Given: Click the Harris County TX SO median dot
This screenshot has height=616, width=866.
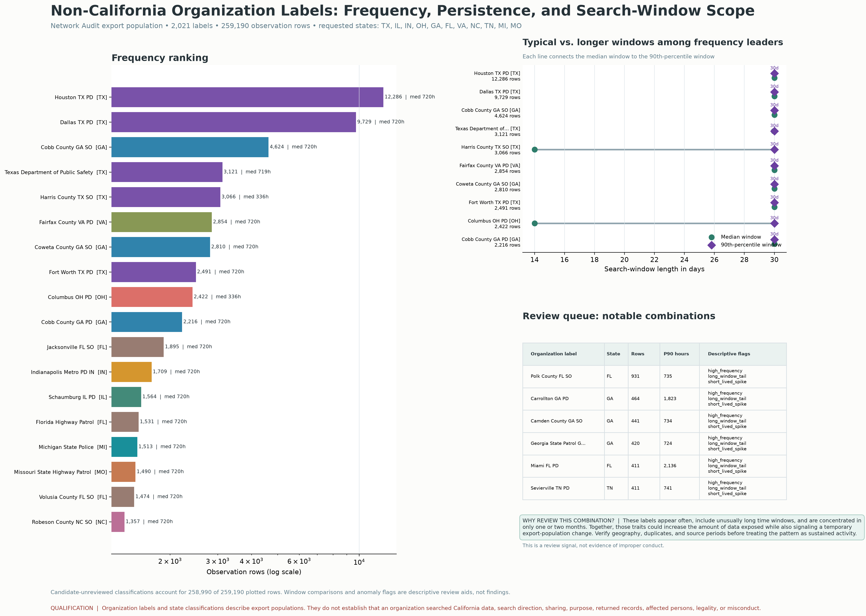Looking at the screenshot, I should point(534,150).
